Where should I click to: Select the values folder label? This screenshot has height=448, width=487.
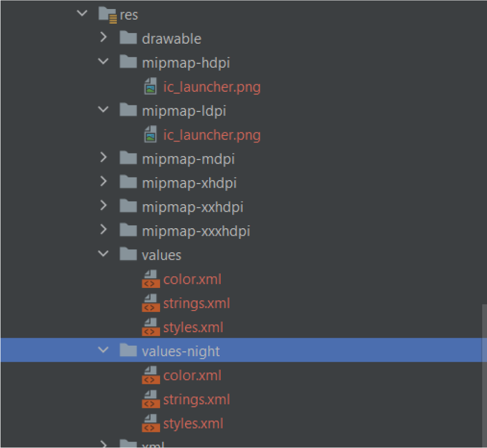tap(161, 255)
